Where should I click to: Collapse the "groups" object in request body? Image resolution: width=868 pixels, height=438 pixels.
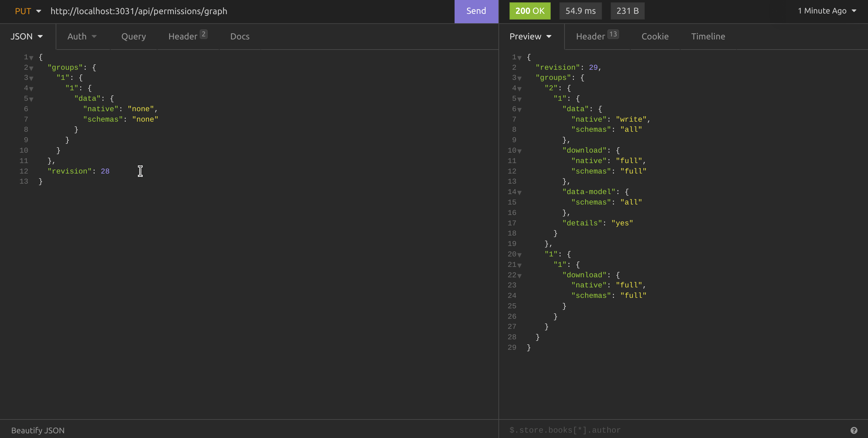coord(31,68)
